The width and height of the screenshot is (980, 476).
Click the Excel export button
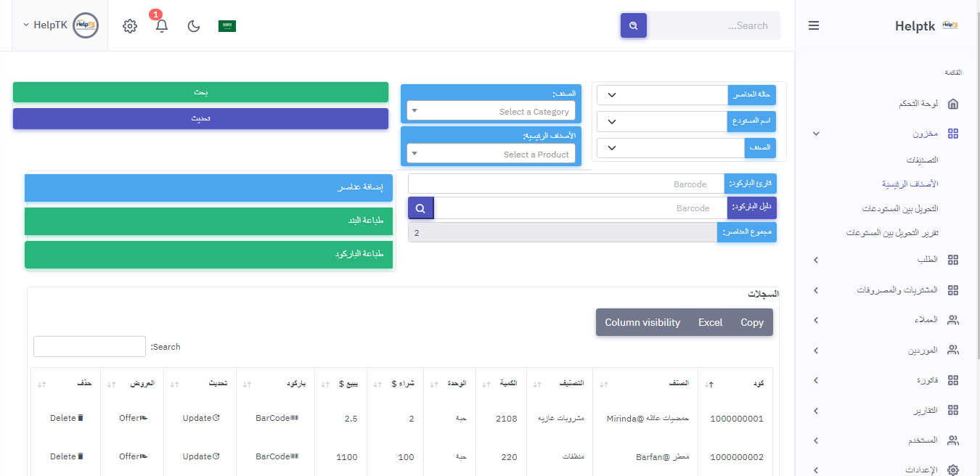point(710,322)
